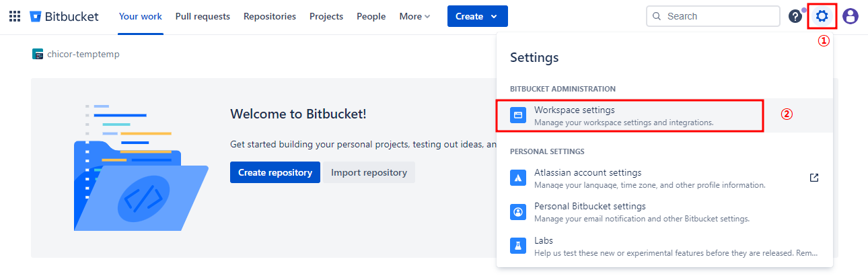The height and width of the screenshot is (280, 868).
Task: Open the Create dropdown button
Action: click(x=477, y=16)
